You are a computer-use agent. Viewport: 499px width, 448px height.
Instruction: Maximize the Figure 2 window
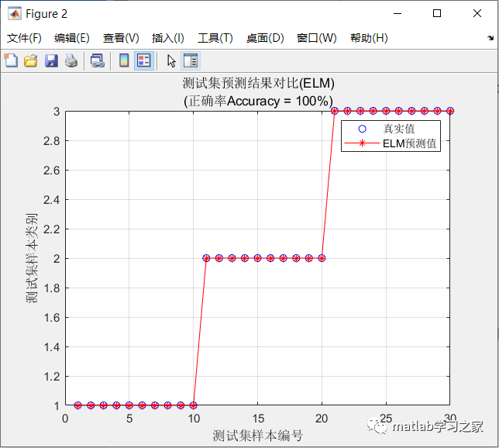tap(437, 13)
